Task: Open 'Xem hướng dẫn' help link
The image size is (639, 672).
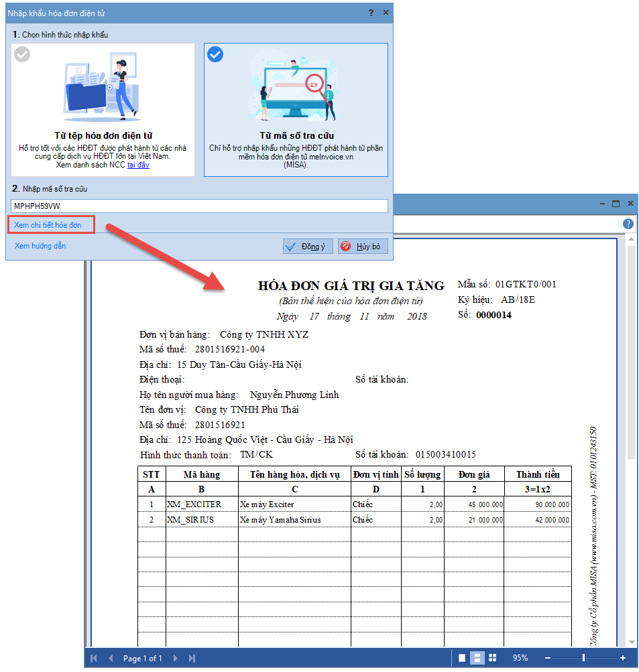Action: (x=40, y=246)
